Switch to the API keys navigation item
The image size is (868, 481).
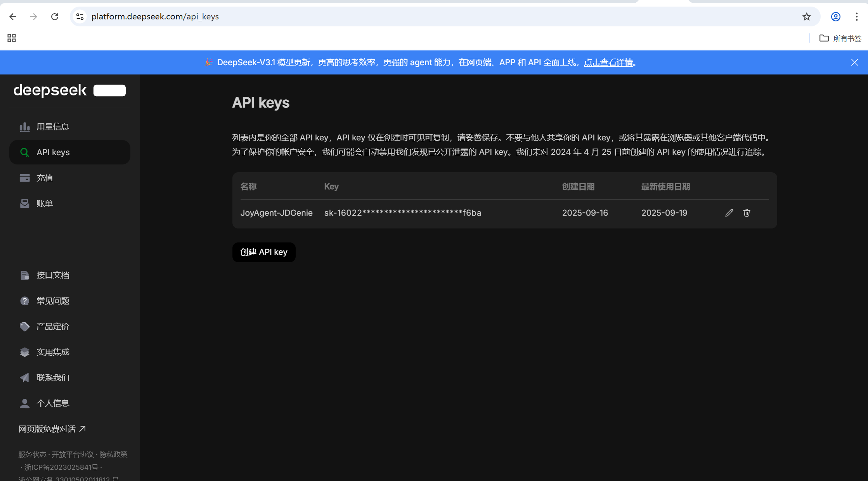point(53,152)
